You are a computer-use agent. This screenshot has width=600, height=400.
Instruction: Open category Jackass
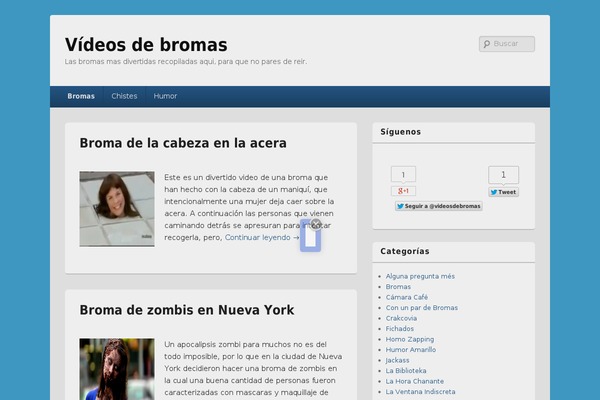(398, 360)
